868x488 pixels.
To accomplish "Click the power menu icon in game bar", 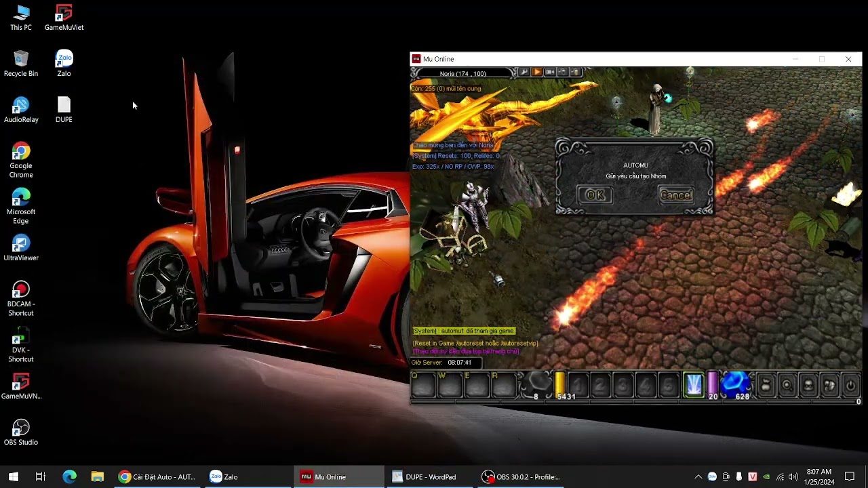I will click(850, 386).
